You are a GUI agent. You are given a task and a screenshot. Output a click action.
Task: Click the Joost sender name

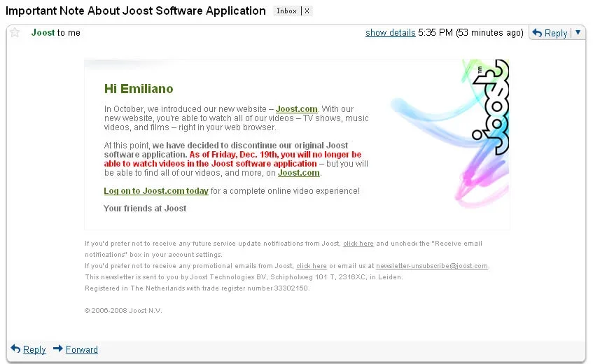[x=43, y=32]
